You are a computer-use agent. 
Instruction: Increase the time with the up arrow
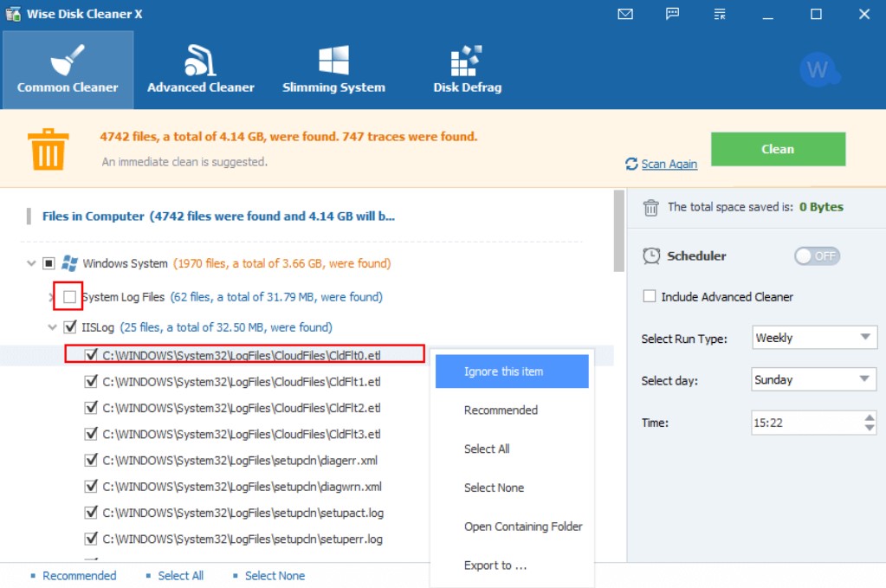[870, 417]
